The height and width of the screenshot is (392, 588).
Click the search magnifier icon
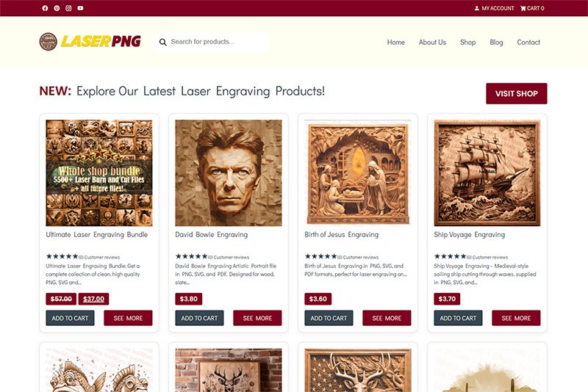162,42
